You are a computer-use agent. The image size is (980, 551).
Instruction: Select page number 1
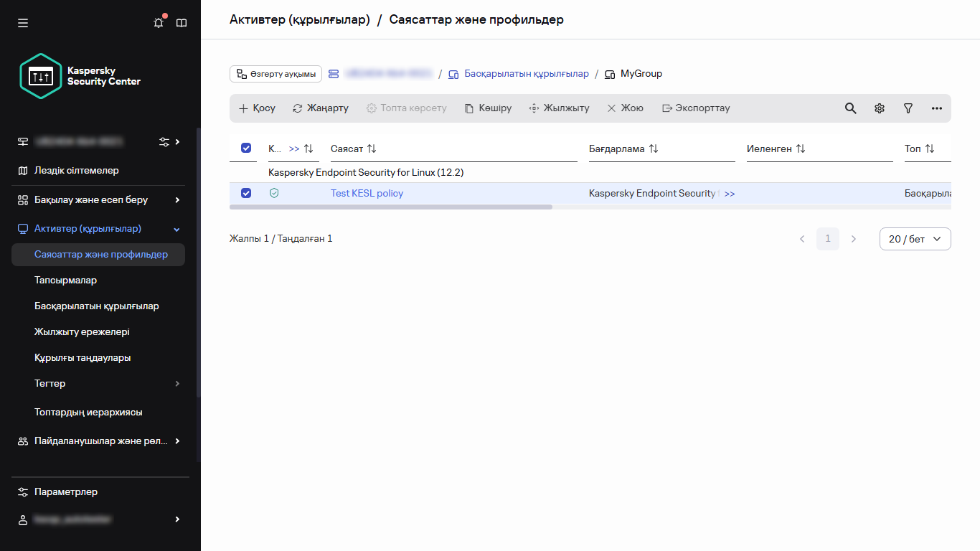[x=828, y=239]
